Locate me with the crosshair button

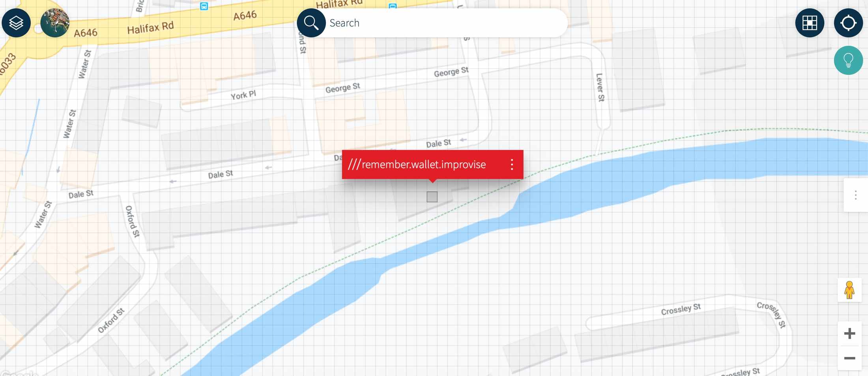point(848,23)
